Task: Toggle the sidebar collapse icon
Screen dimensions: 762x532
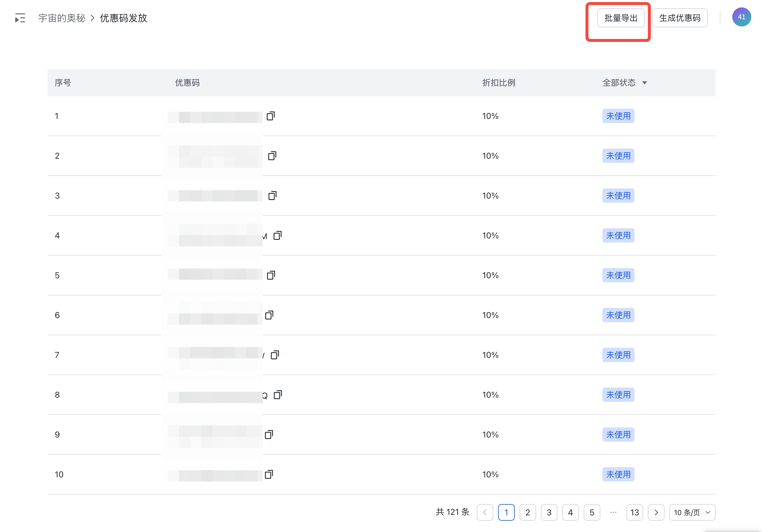Action: pyautogui.click(x=20, y=18)
